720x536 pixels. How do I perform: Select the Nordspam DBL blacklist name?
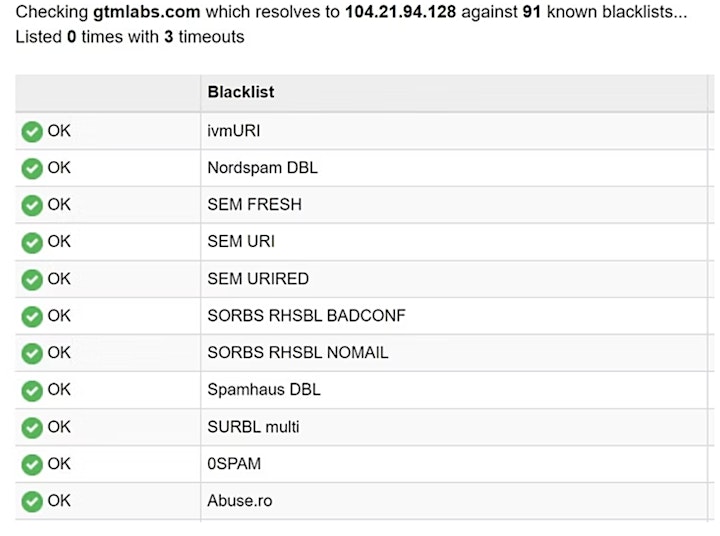(x=262, y=168)
